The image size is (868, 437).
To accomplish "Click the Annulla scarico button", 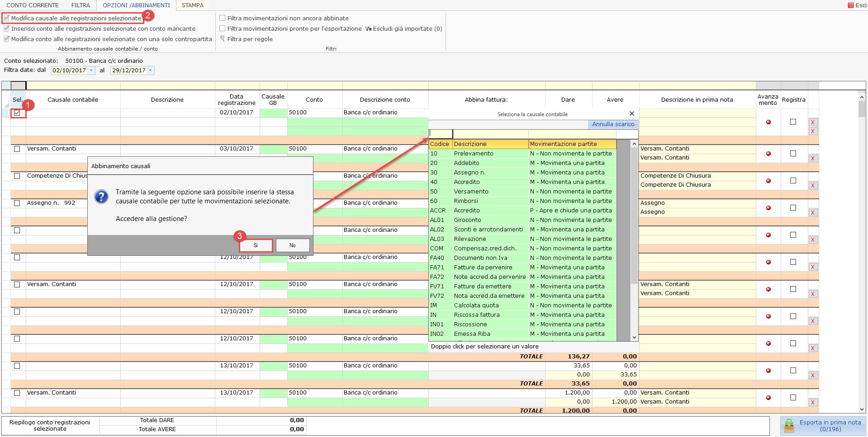I will point(613,124).
